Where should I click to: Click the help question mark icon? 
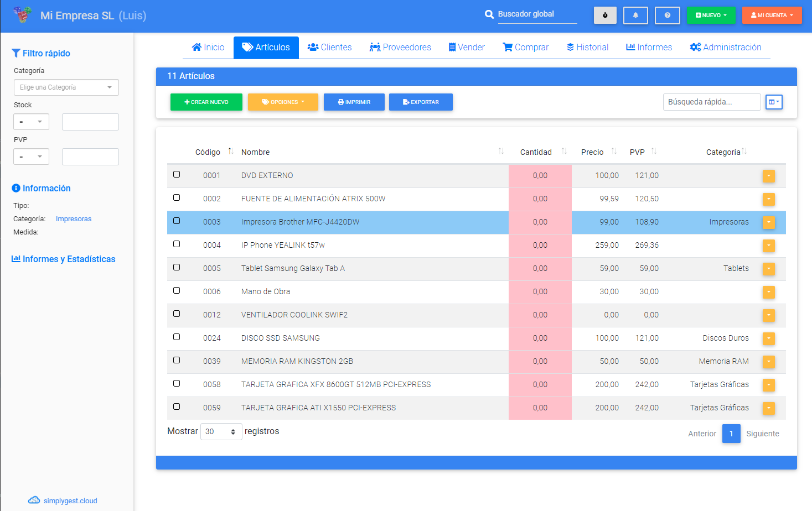pos(667,15)
